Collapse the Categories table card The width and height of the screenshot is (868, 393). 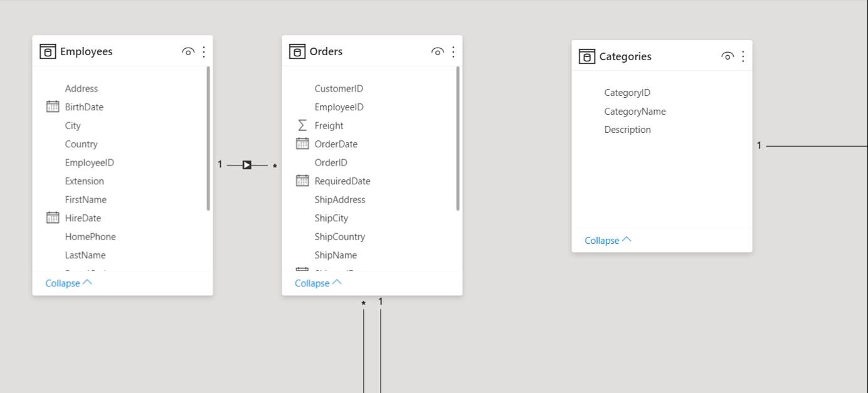608,241
